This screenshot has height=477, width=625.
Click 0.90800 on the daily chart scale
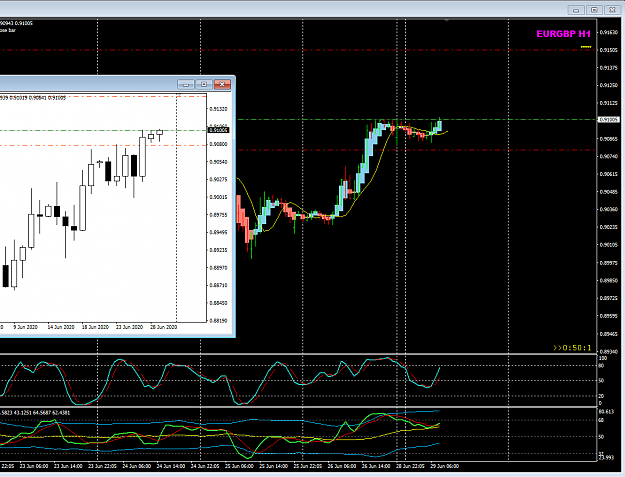(x=218, y=144)
